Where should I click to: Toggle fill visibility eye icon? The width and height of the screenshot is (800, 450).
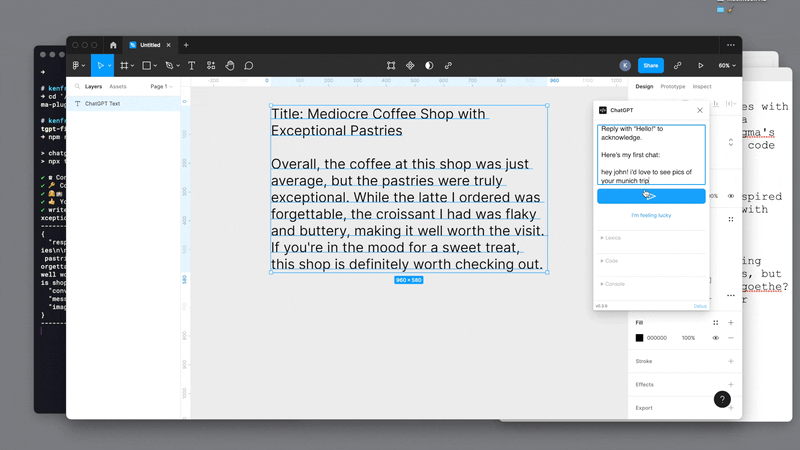715,338
